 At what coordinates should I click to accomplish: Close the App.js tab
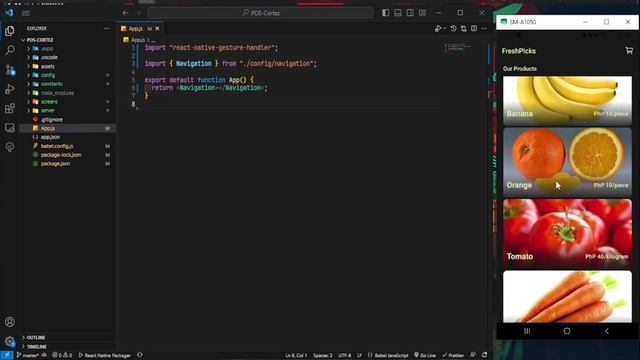(x=157, y=29)
